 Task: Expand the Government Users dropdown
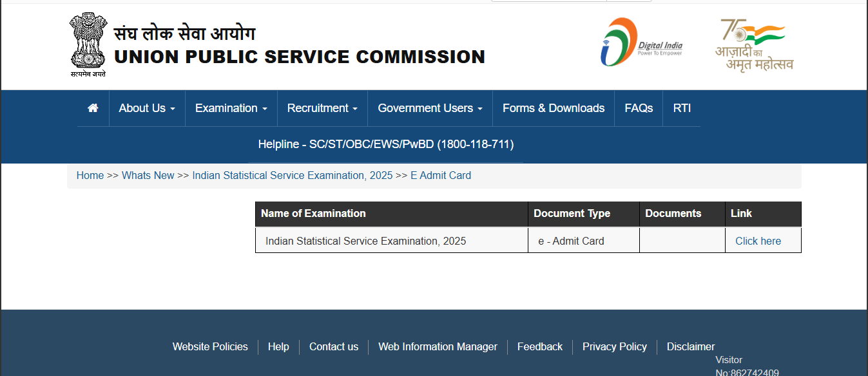430,108
